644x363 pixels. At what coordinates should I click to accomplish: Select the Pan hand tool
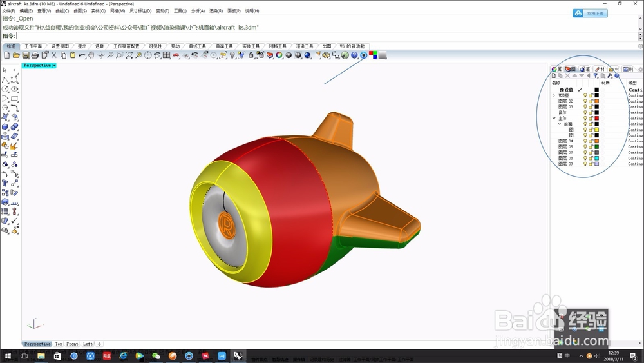91,55
